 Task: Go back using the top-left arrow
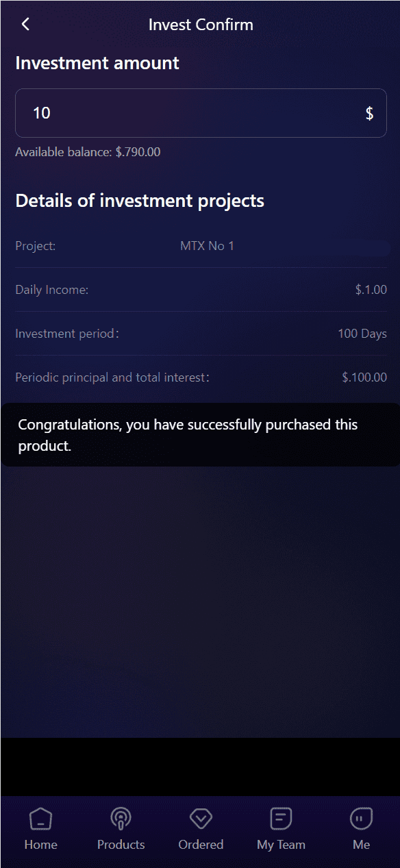tap(25, 24)
